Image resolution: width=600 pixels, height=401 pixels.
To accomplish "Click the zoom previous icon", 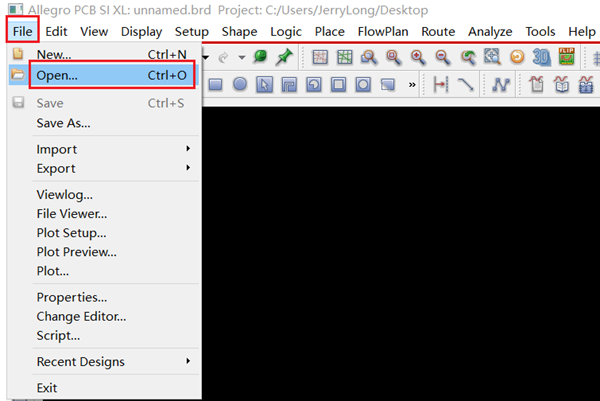I will 468,58.
